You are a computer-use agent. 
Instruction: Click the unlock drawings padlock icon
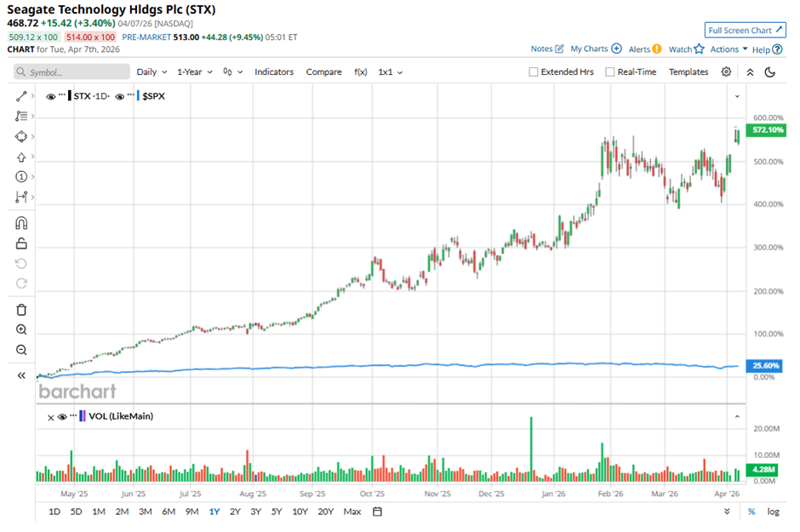coord(22,243)
